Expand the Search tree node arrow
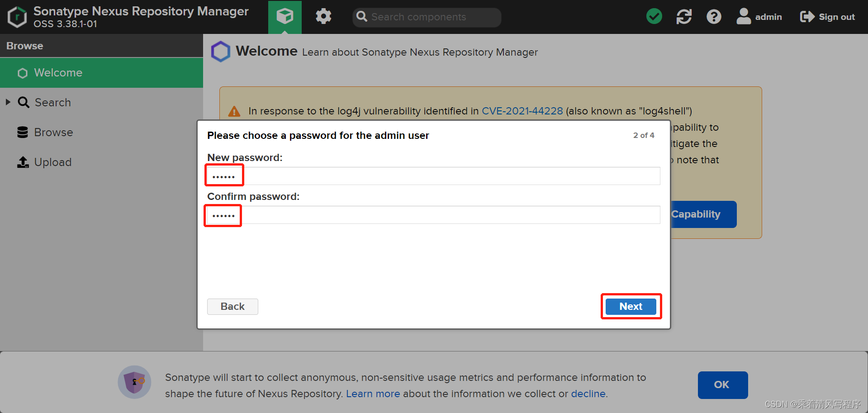Screen dimensions: 868x413 coord(8,102)
